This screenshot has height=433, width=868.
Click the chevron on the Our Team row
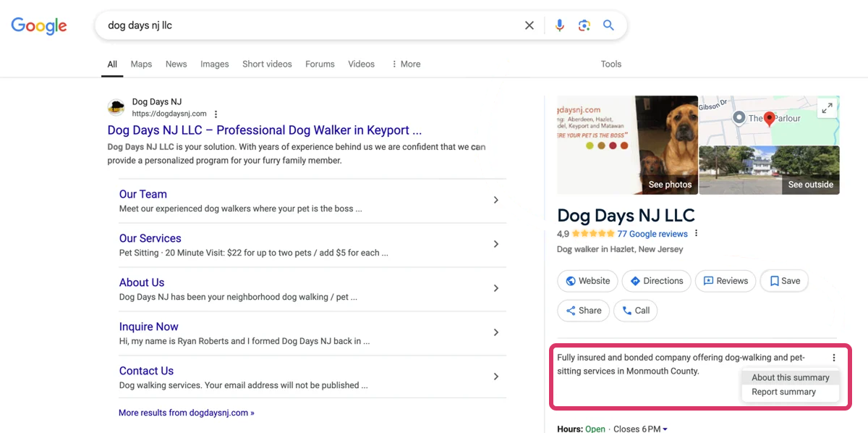[495, 200]
